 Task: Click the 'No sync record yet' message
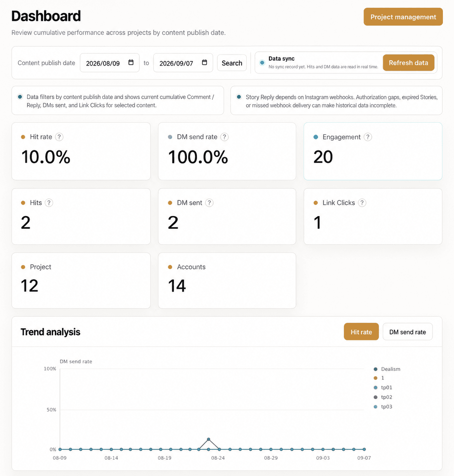(x=323, y=67)
